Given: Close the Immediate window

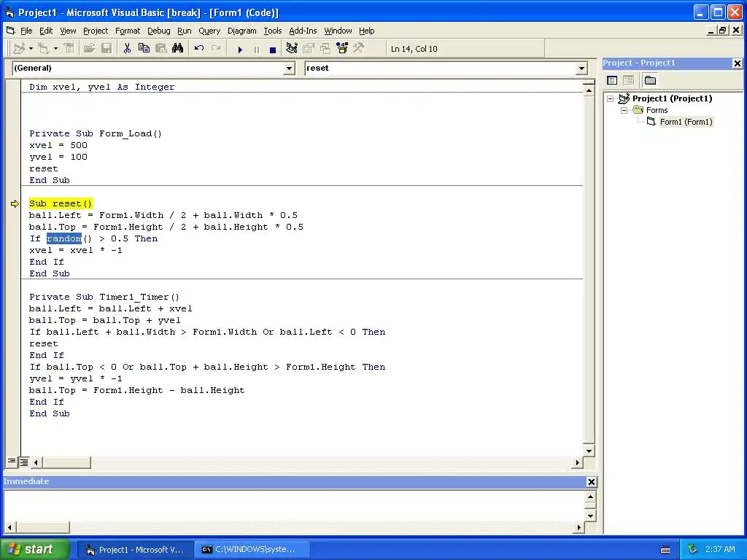Looking at the screenshot, I should tap(591, 482).
